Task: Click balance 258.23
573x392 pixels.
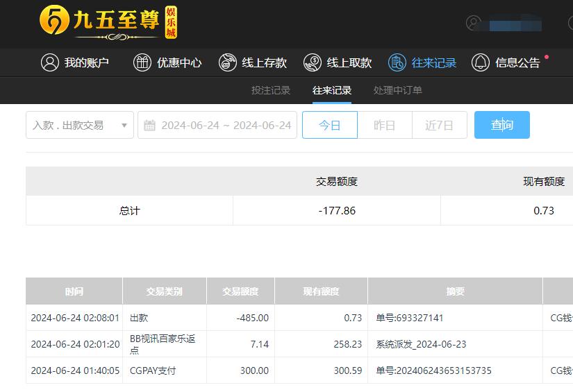Action: (347, 344)
